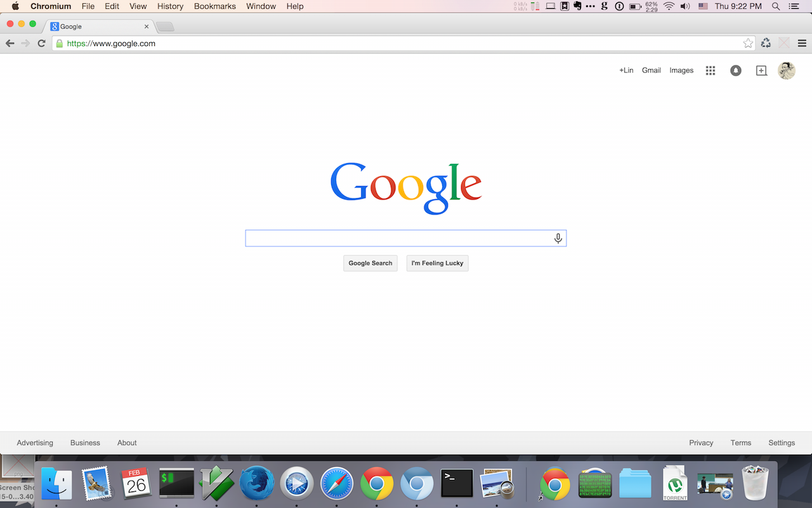812x508 pixels.
Task: Click the I'm Feeling Lucky button
Action: click(x=438, y=263)
